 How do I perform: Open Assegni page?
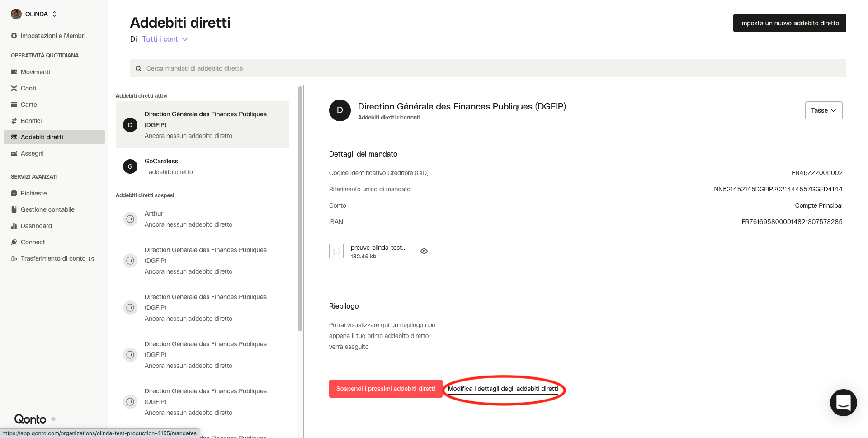pos(32,153)
